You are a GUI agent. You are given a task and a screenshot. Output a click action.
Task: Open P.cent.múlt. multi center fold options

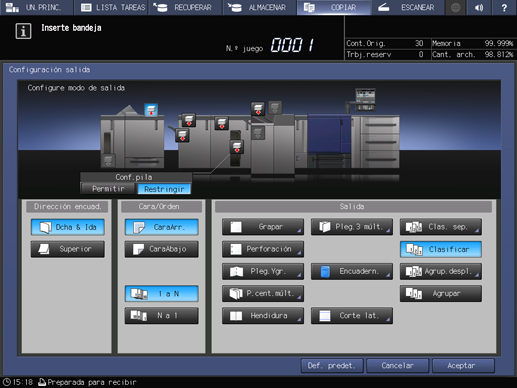(263, 294)
